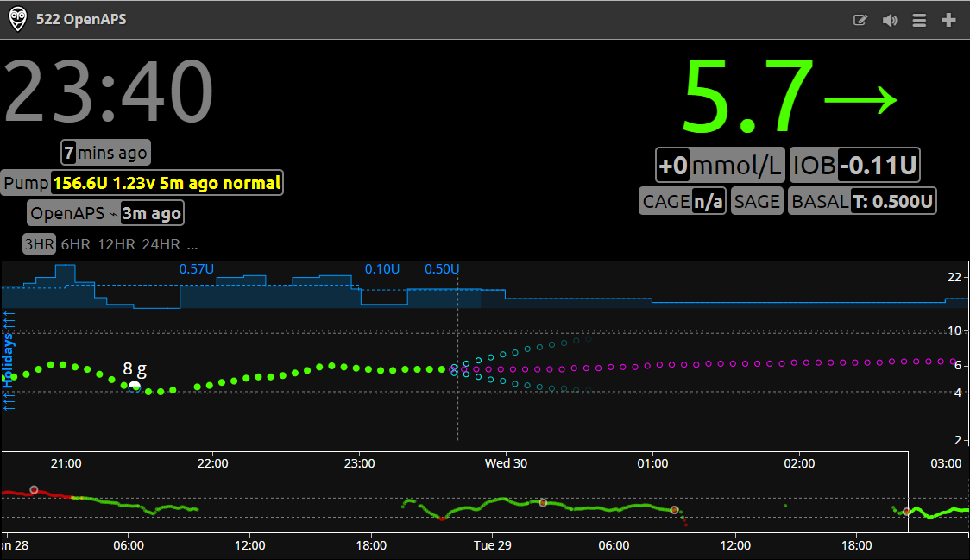Click the Holidays profile label
The image size is (970, 560).
click(8, 361)
